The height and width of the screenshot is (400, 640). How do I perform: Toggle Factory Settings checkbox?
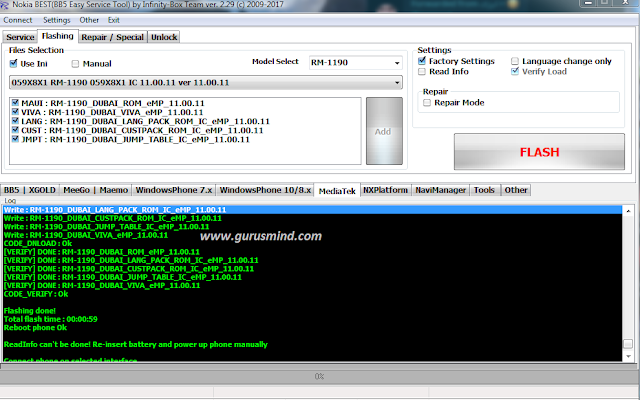click(x=422, y=61)
